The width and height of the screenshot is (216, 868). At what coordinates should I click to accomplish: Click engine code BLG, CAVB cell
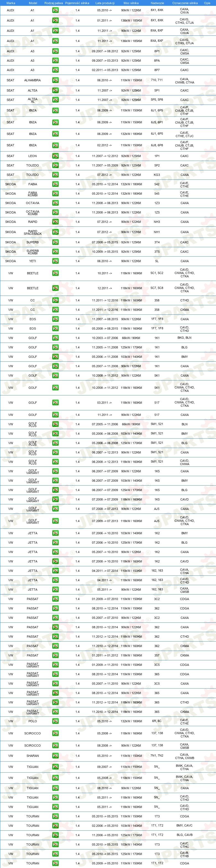click(185, 835)
